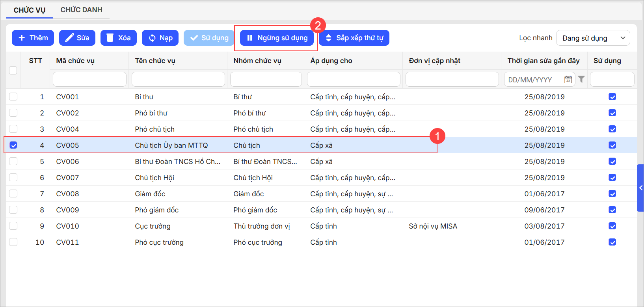This screenshot has width=644, height=307.
Task: Switch to the CHỨC DANH tab
Action: coord(81,10)
